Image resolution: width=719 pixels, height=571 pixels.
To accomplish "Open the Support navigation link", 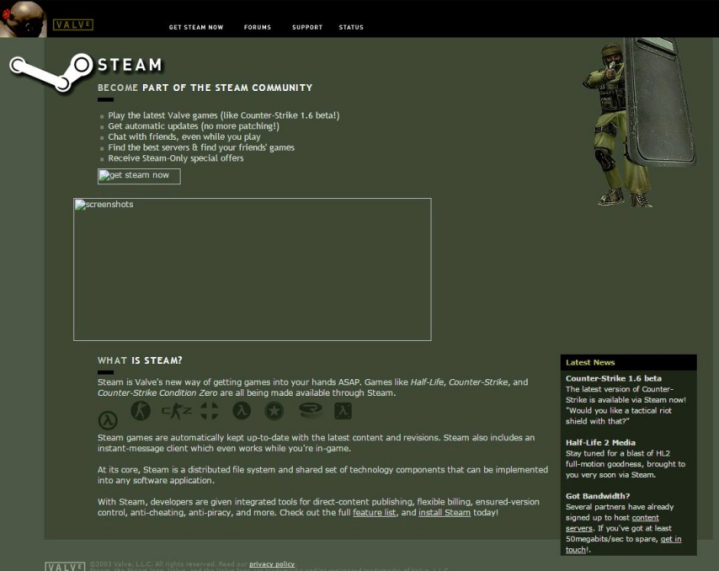I will [307, 27].
